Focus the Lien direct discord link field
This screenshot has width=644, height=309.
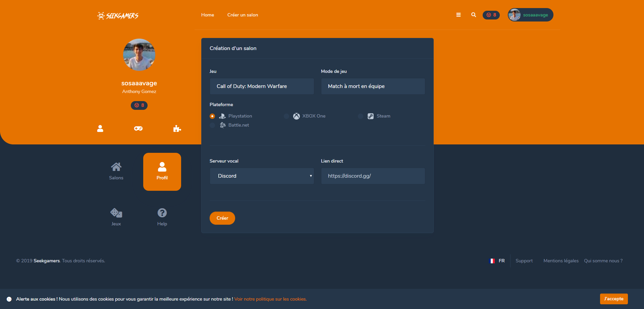[x=373, y=176]
